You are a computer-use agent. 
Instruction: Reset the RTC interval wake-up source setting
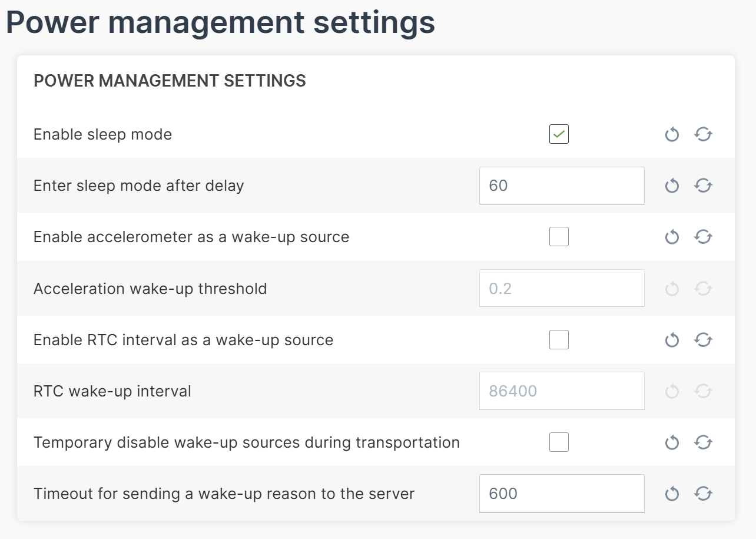(x=672, y=339)
